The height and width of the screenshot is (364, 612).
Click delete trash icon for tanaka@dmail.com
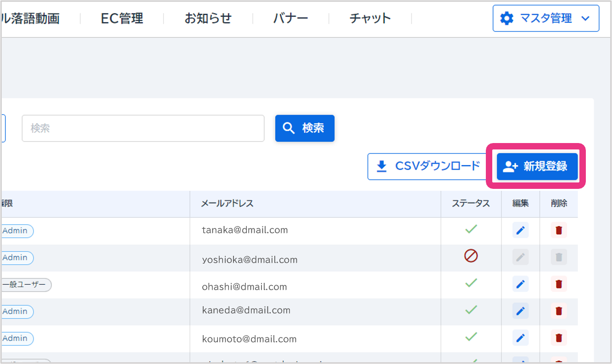(x=559, y=230)
